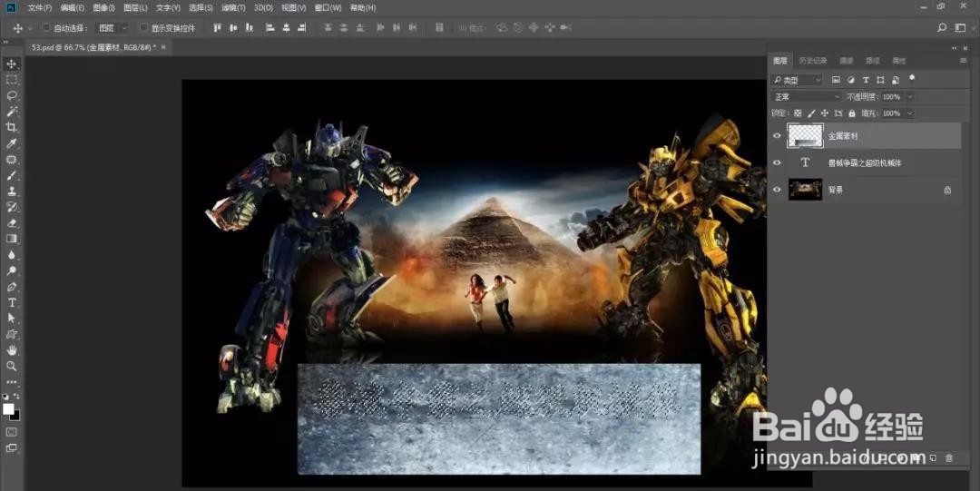Select the Zoom tool
Screen dimensions: 980x491
11,367
